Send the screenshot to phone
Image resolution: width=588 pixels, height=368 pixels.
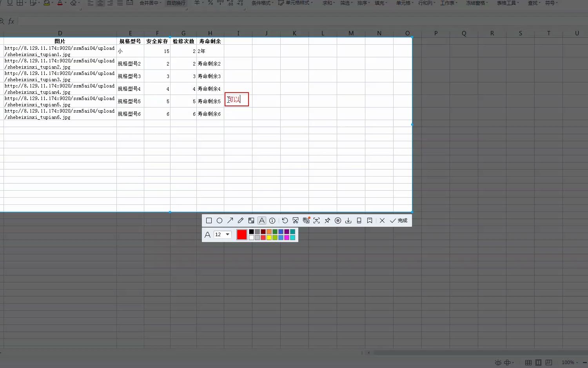(359, 220)
